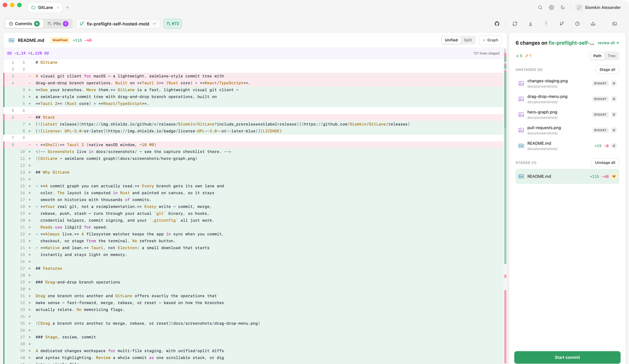Click the refresh sync arrows icon
Screen dimensions: 629x364
[x=515, y=24]
